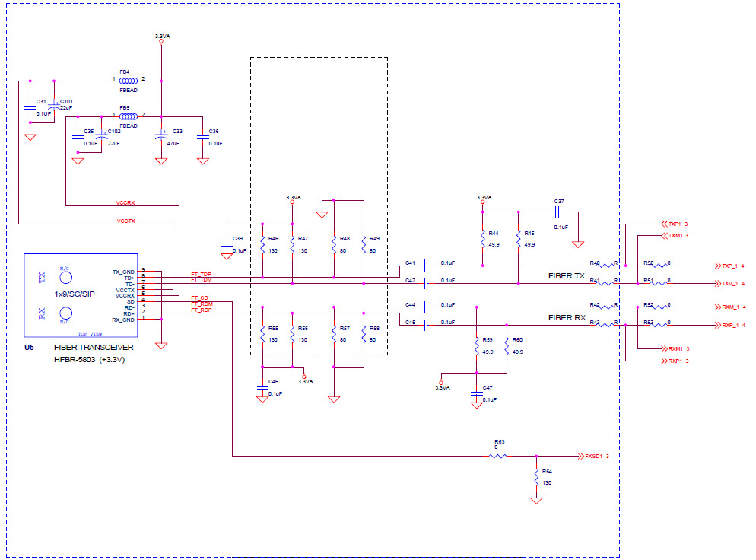Select the TX N/C circle on U5
This screenshot has height=560, width=756.
[x=68, y=278]
